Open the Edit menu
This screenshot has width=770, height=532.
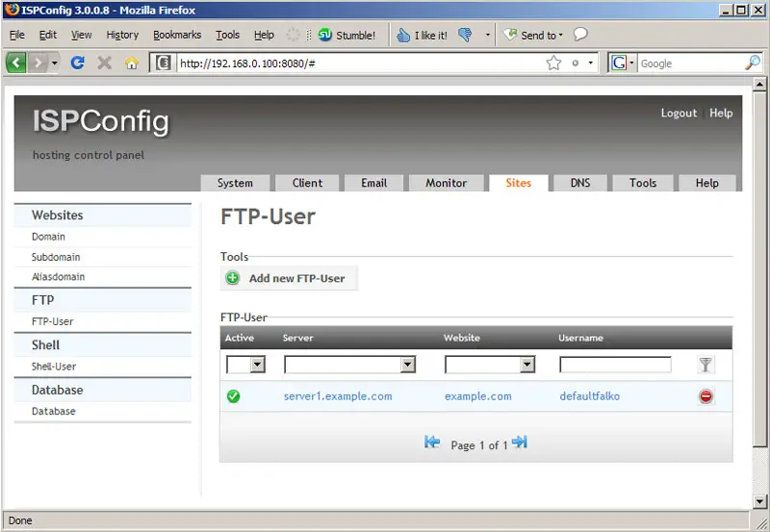click(x=47, y=35)
